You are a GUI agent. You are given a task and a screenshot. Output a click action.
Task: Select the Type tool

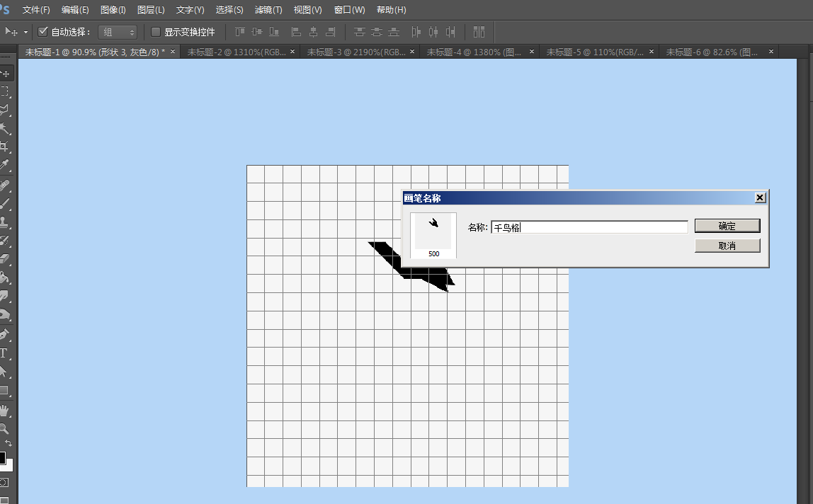coord(5,353)
